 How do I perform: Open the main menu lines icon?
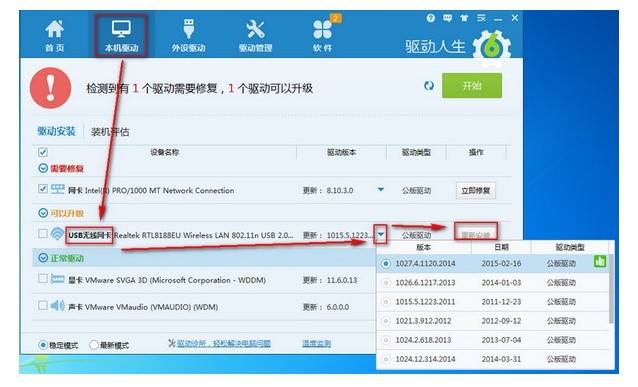(x=481, y=18)
